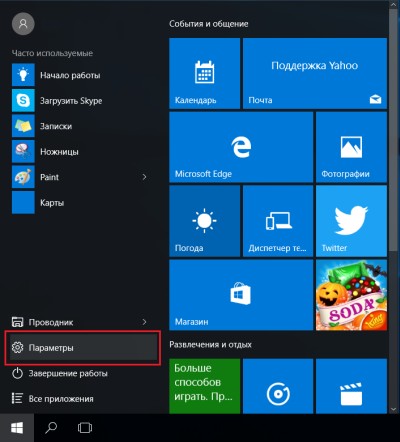Open Параметры settings
The image size is (400, 442).
tap(83, 348)
